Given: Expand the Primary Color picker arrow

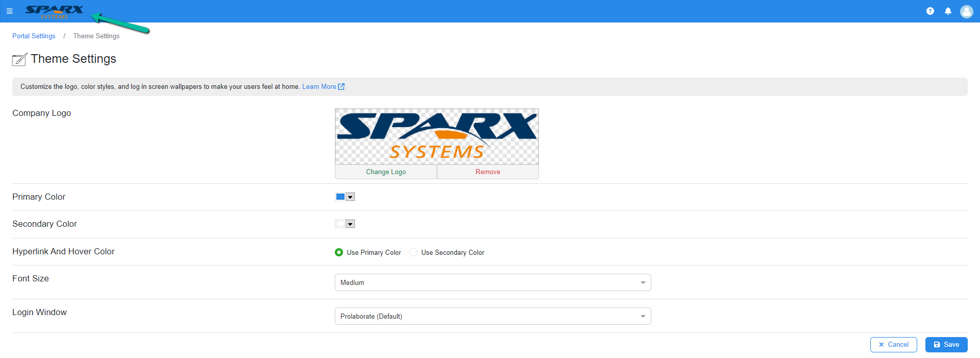Looking at the screenshot, I should click(x=350, y=197).
